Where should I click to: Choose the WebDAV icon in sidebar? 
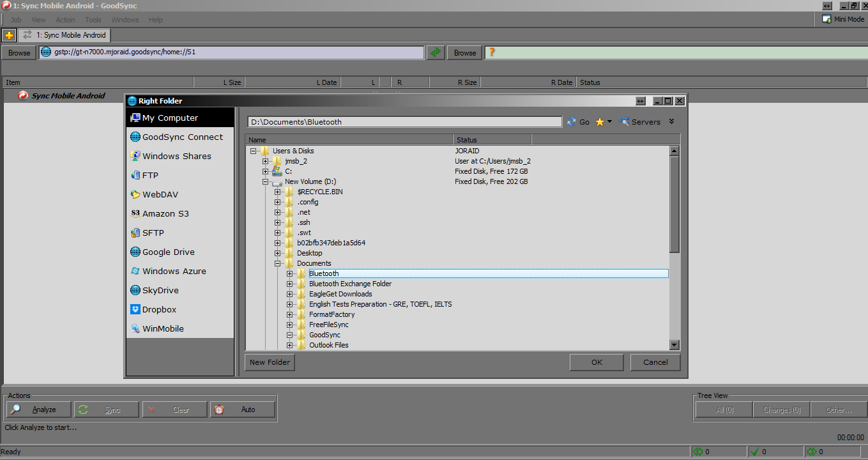click(135, 194)
